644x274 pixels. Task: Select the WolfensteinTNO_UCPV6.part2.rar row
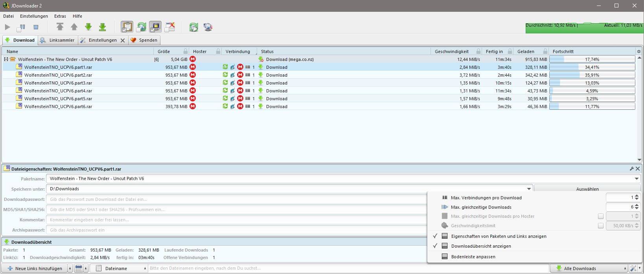[319, 75]
